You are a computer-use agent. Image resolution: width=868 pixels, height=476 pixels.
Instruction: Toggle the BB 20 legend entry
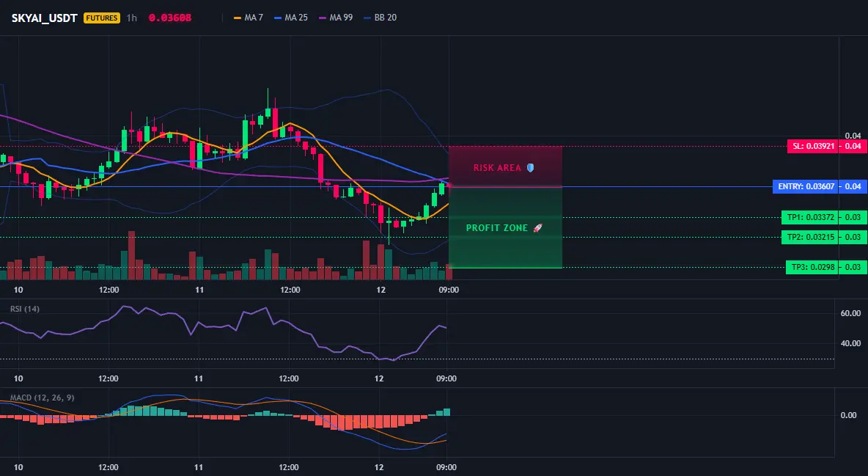click(380, 18)
